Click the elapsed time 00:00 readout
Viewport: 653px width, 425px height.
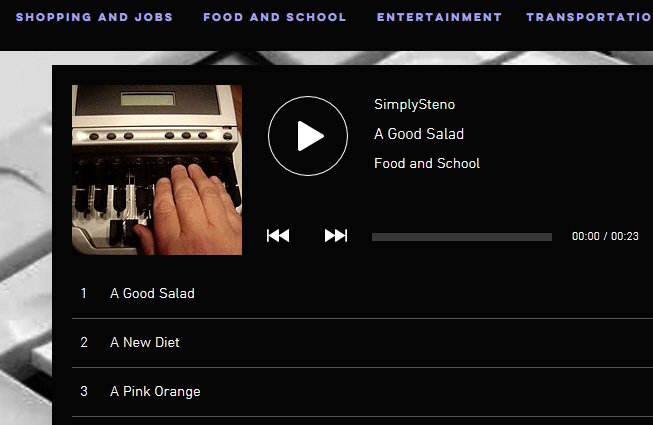[x=586, y=236]
